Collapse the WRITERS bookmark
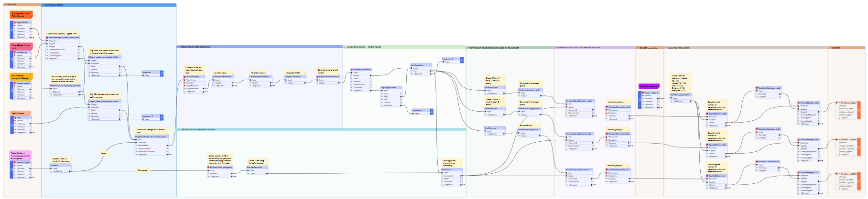This screenshot has width=868, height=199. coord(830,48)
